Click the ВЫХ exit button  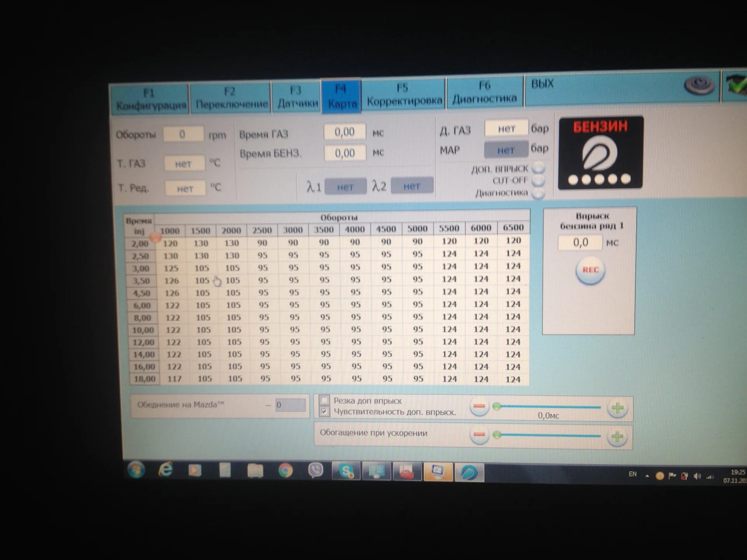pyautogui.click(x=542, y=84)
